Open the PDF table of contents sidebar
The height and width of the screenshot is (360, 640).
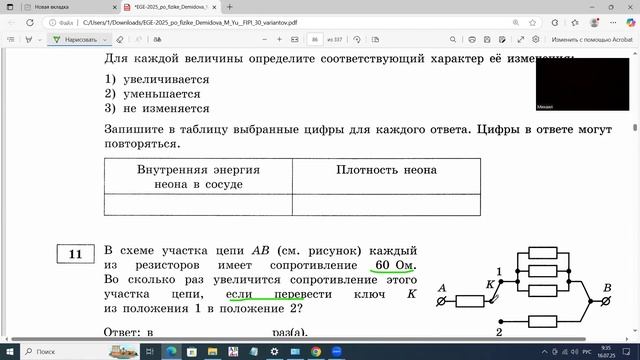(11, 40)
